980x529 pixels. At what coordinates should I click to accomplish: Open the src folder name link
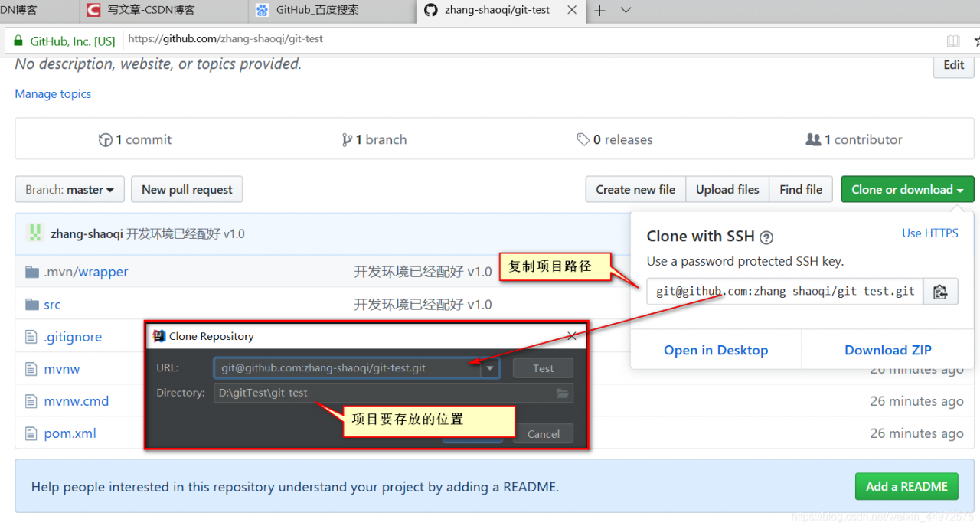[52, 305]
